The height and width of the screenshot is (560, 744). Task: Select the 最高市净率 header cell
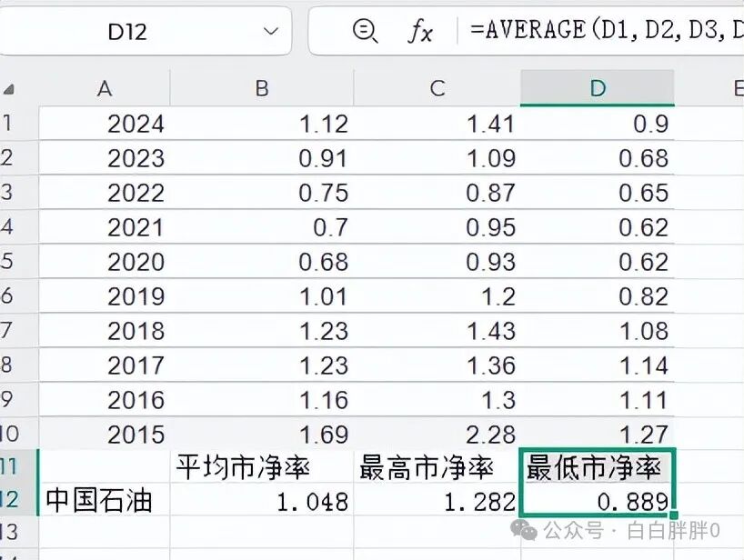(x=437, y=466)
